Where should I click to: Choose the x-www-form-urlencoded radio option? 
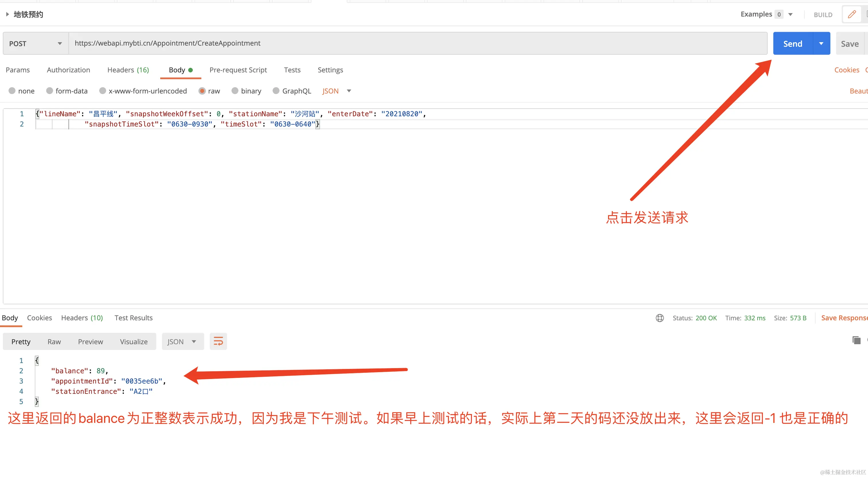point(103,91)
